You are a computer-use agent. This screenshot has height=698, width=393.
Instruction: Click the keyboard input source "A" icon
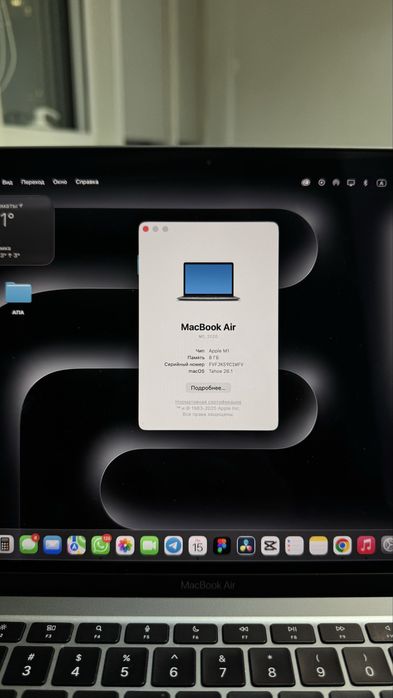[x=381, y=183]
